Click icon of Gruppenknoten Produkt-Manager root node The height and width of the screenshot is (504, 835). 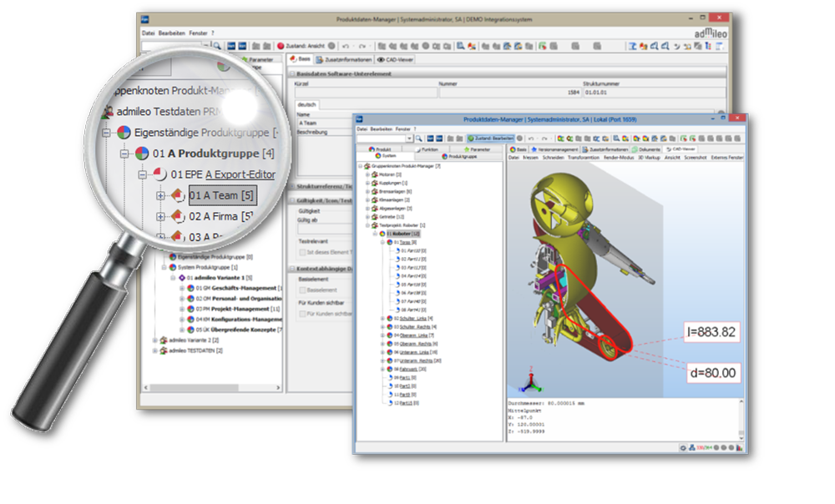pos(367,166)
